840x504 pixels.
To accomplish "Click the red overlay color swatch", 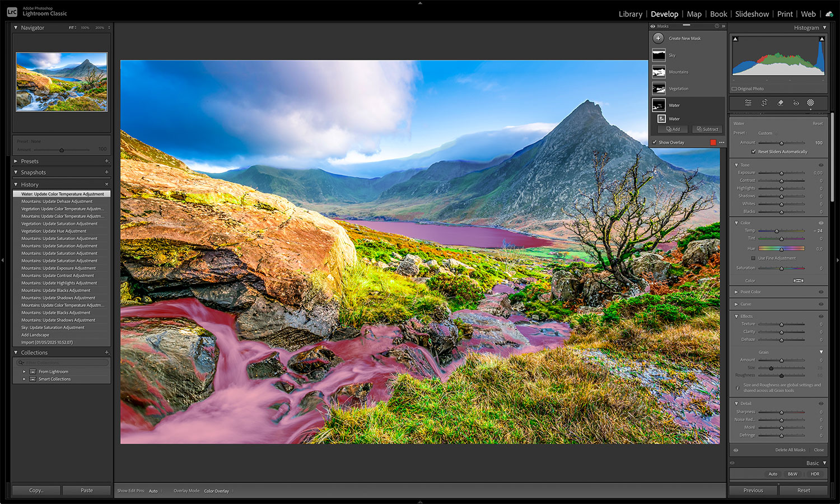I will [712, 142].
